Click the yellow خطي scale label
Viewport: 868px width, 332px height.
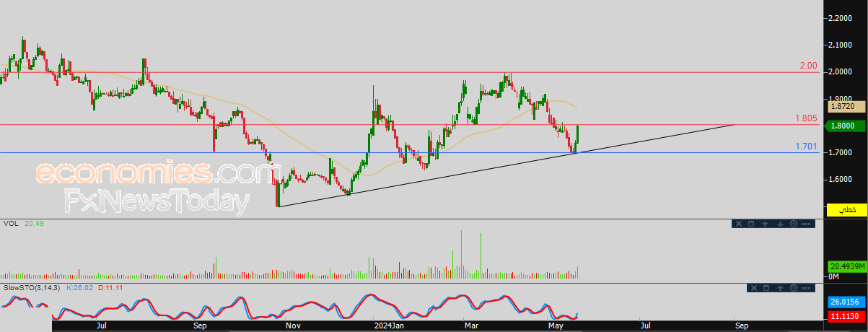(x=848, y=210)
